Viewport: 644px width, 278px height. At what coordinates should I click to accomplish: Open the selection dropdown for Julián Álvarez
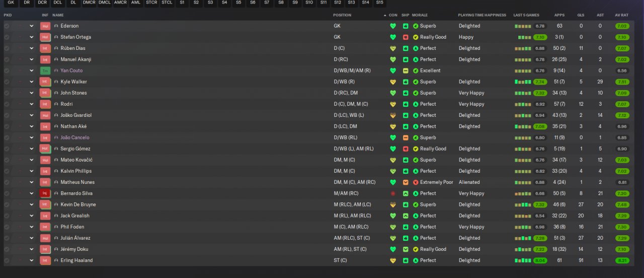pyautogui.click(x=31, y=238)
